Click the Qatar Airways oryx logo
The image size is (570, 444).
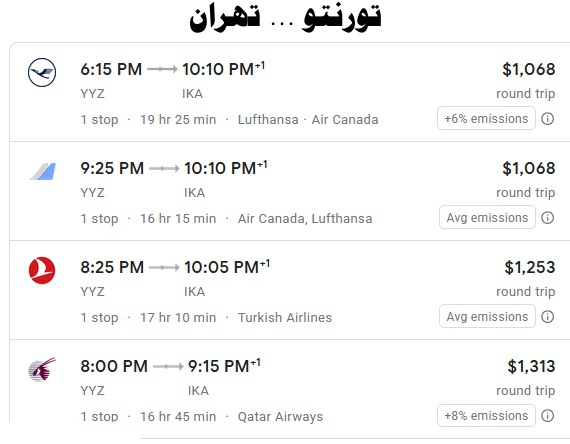point(42,369)
